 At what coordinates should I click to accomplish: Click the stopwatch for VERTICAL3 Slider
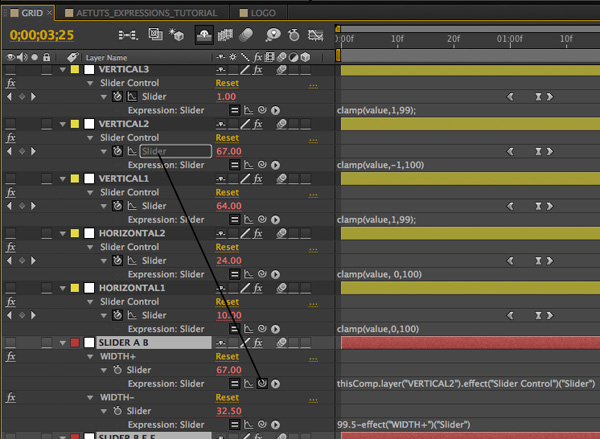pyautogui.click(x=117, y=96)
